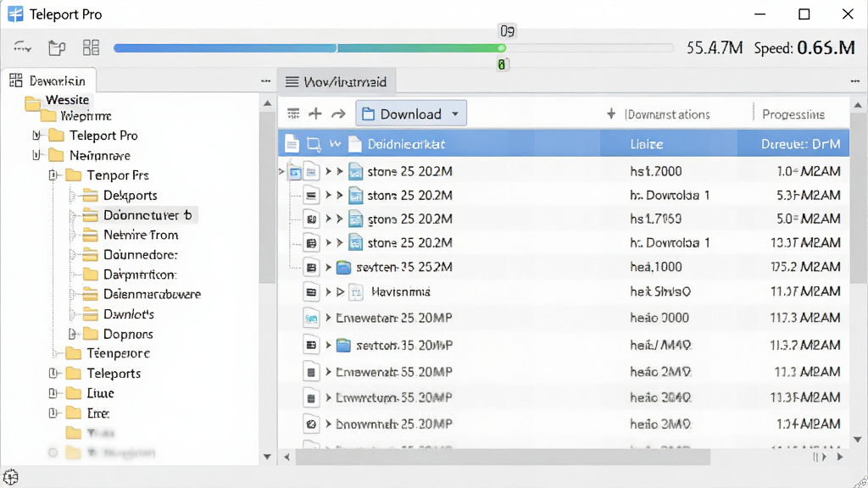Expand the Dopnons tree node

(x=72, y=334)
